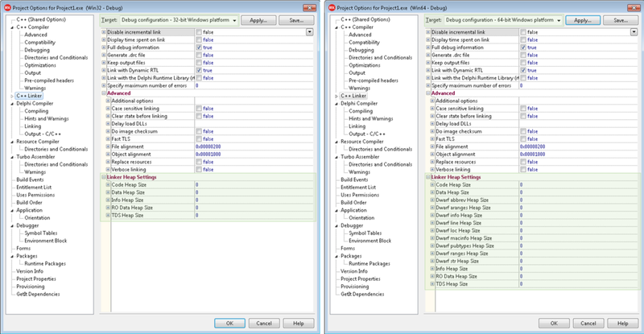Screen dimensions: 644x334
Task: Open Help in Win32 window
Action: [x=299, y=324]
